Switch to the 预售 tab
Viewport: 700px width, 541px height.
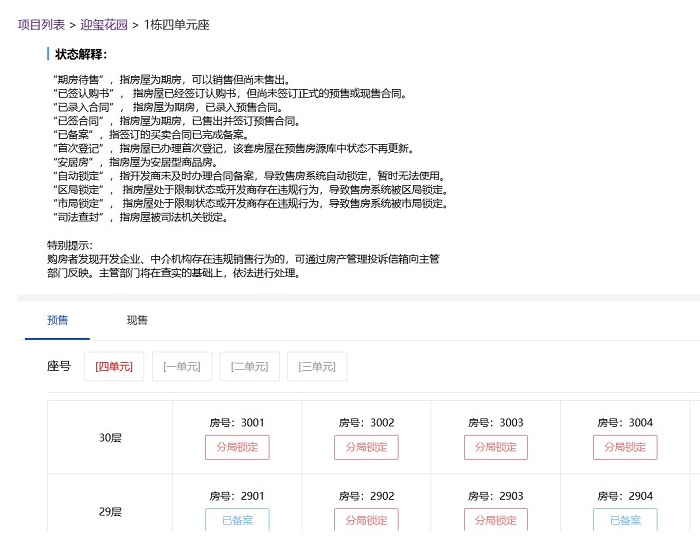(x=58, y=320)
